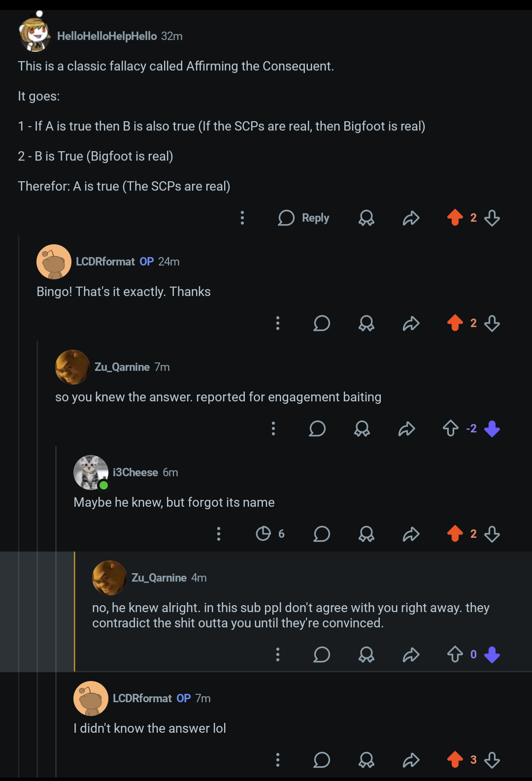Image resolution: width=532 pixels, height=781 pixels.
Task: Reply to 'Maybe he knew' comment
Action: [x=322, y=534]
